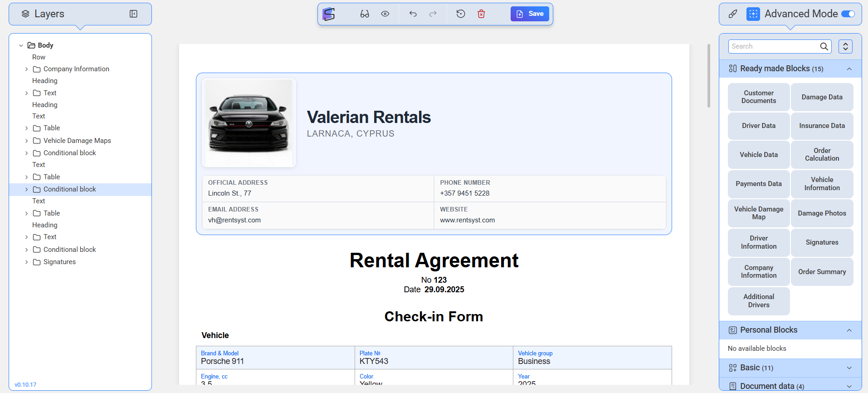The image size is (868, 393).
Task: Click the rocket icon near Advanced Mode
Action: pyautogui.click(x=733, y=14)
